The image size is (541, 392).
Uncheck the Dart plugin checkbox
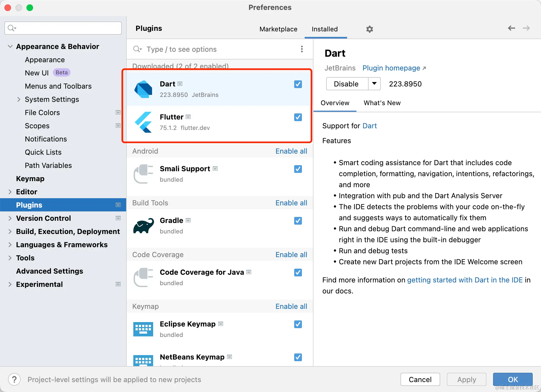pyautogui.click(x=298, y=84)
